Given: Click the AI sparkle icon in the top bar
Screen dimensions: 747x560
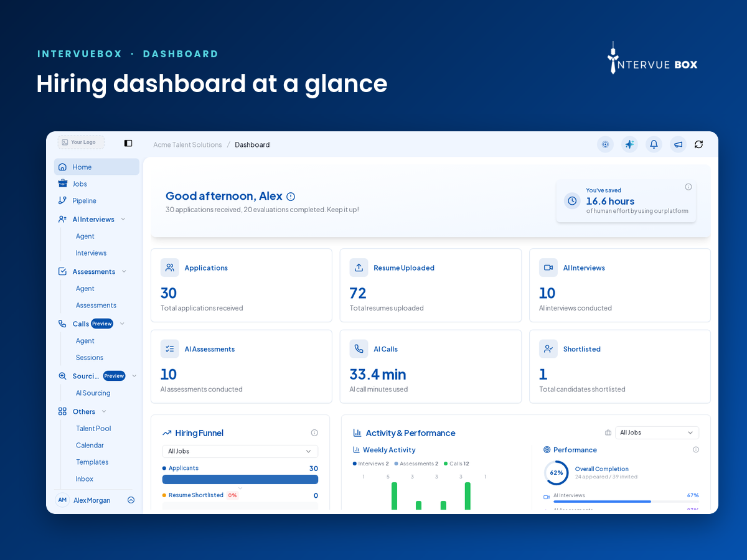Looking at the screenshot, I should (x=629, y=144).
